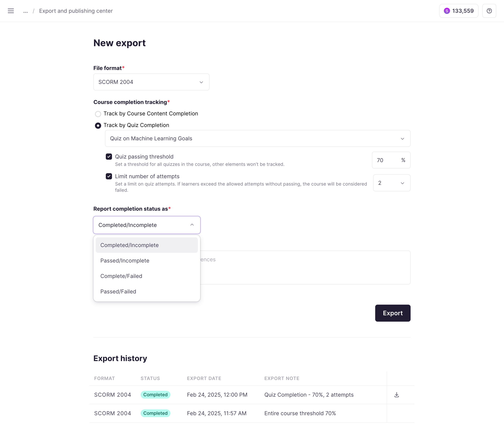Choose Passed/Incomplete option
504x438 pixels.
[x=147, y=261]
